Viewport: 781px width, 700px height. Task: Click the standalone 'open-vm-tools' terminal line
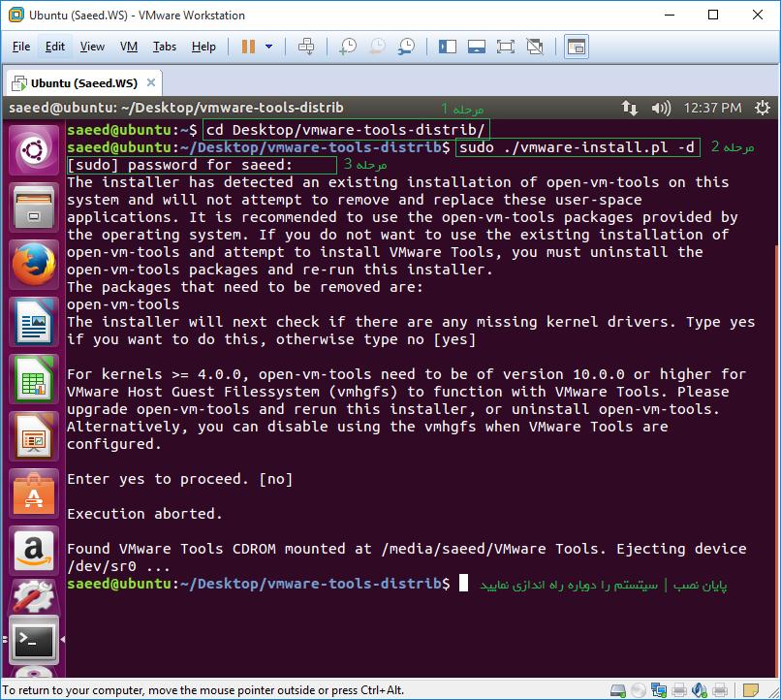(123, 304)
